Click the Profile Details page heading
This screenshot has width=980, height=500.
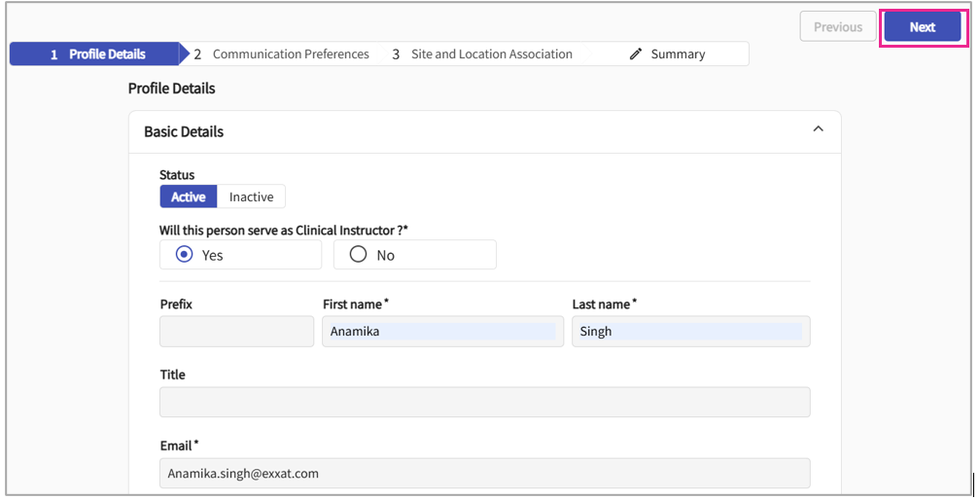pos(172,89)
